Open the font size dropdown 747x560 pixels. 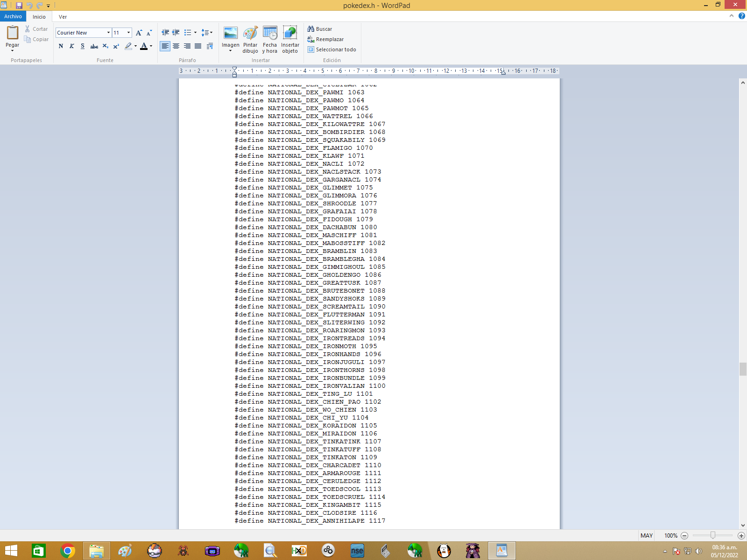tap(128, 33)
